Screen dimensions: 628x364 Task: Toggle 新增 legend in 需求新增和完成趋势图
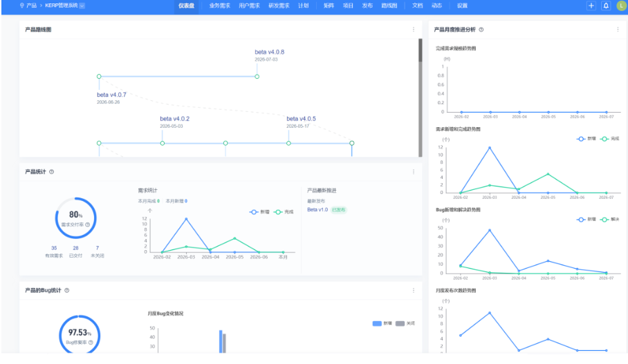point(587,139)
